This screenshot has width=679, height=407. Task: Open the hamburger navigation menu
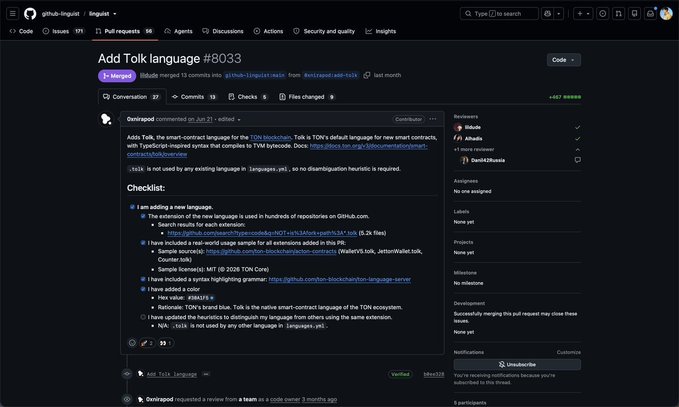(x=13, y=14)
